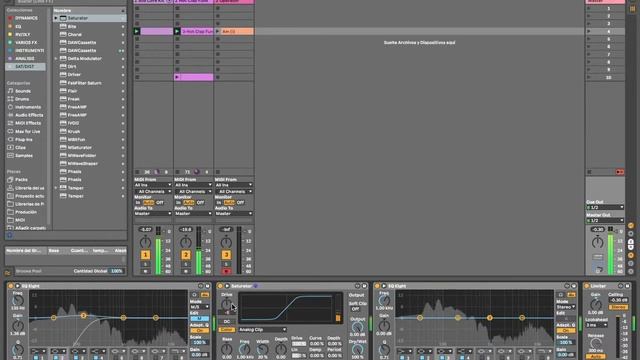This screenshot has height=360, width=640.
Task: Toggle spectrum analyzer in EQ Eight after Saturator
Action: point(571,295)
